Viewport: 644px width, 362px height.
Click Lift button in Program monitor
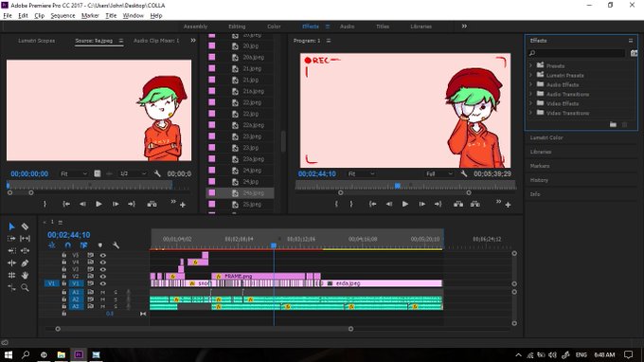458,204
